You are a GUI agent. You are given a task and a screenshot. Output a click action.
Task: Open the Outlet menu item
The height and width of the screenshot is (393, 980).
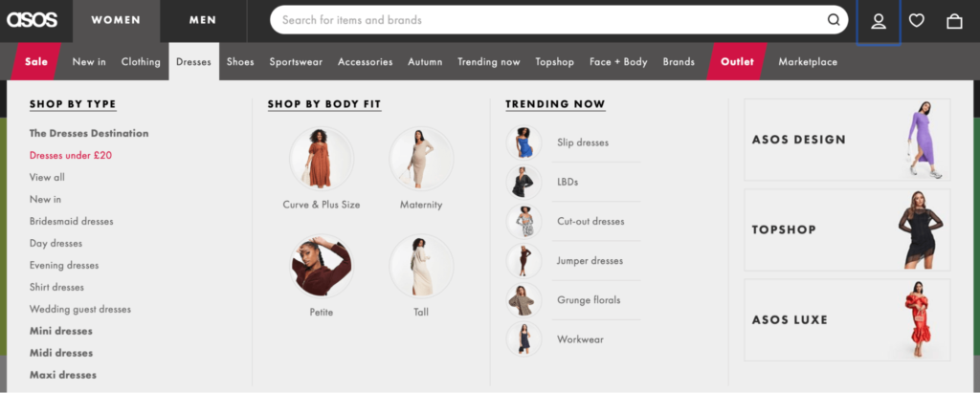tap(737, 62)
